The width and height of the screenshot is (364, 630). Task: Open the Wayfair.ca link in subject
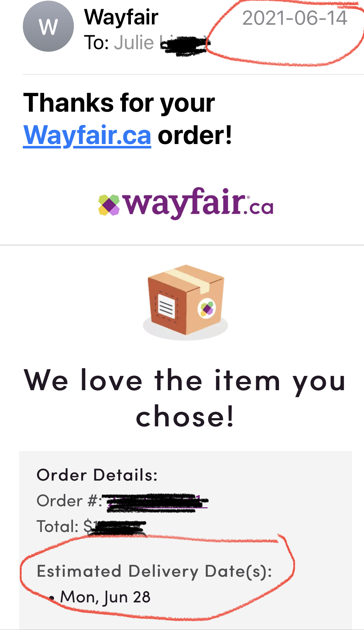click(x=87, y=135)
